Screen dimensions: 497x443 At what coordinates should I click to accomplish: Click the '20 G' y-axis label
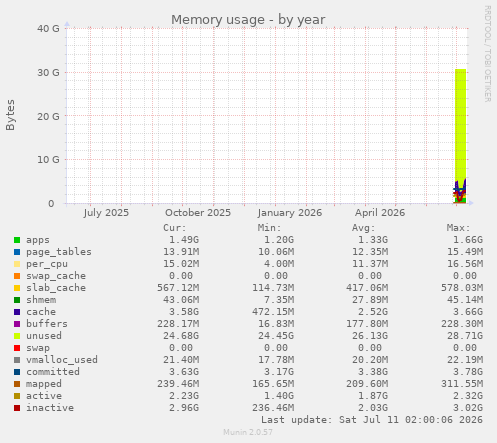pyautogui.click(x=48, y=117)
